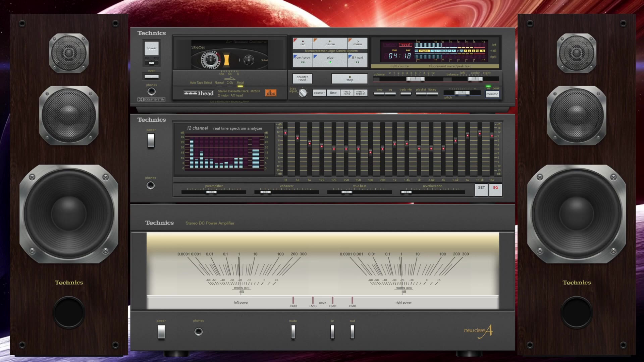This screenshot has width=644, height=362.
Task: Toggle the amplifier in switch
Action: (332, 332)
